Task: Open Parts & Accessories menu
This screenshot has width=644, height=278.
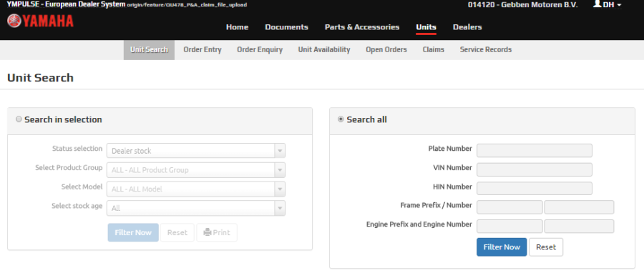Action: coord(362,27)
